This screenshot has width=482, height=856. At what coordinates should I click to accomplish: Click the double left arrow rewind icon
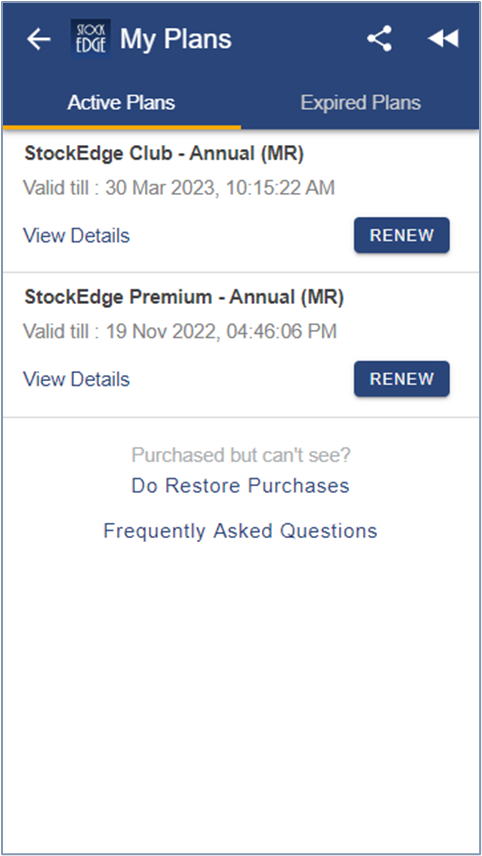[443, 39]
